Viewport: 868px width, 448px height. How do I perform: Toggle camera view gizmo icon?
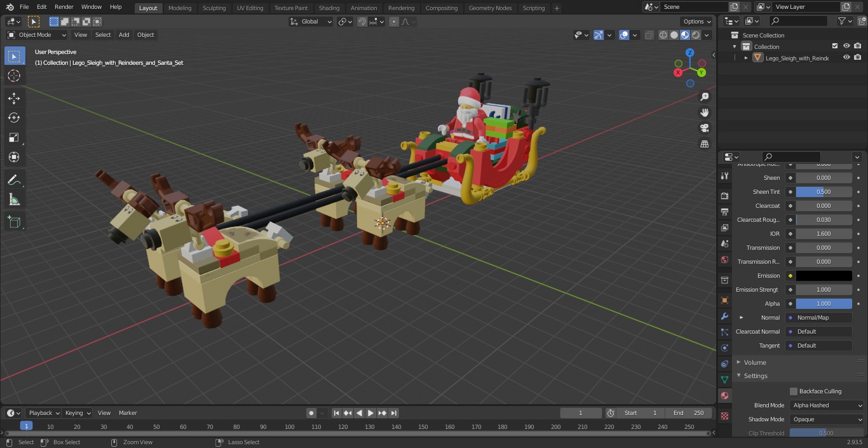(x=704, y=128)
